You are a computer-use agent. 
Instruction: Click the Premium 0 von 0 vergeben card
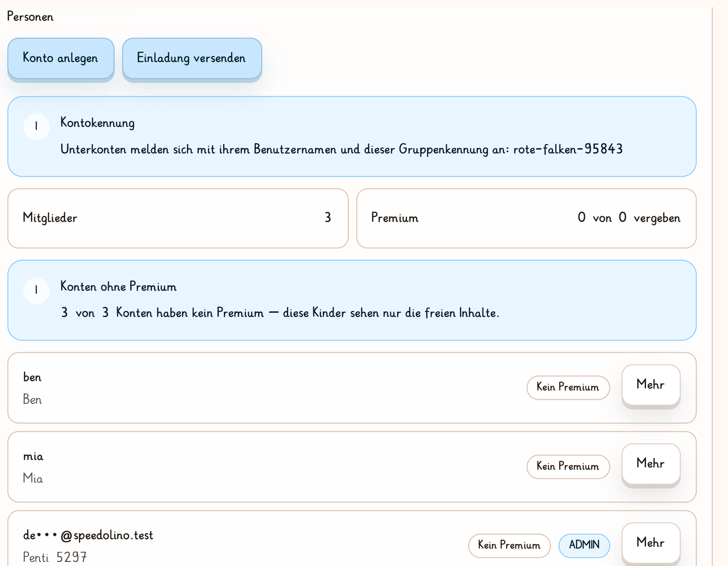(x=526, y=218)
